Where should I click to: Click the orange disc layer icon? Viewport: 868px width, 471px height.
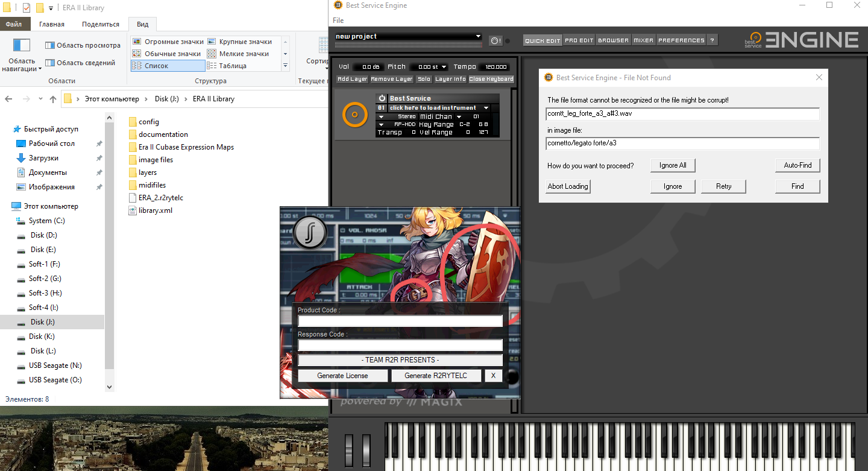[354, 115]
